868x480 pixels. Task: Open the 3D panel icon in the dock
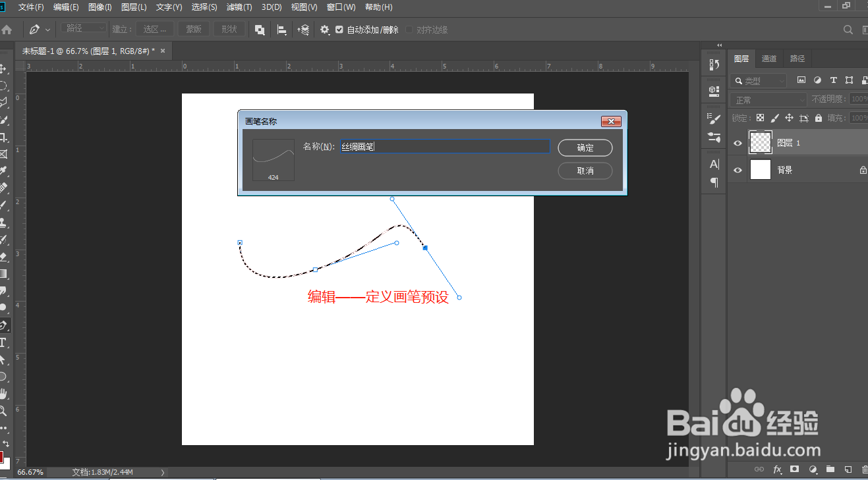(x=714, y=91)
